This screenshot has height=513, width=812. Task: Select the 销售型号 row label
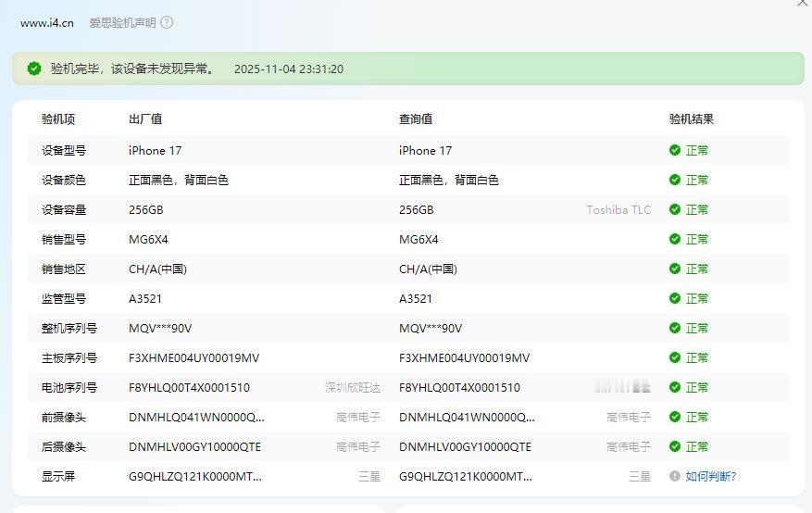coord(64,239)
